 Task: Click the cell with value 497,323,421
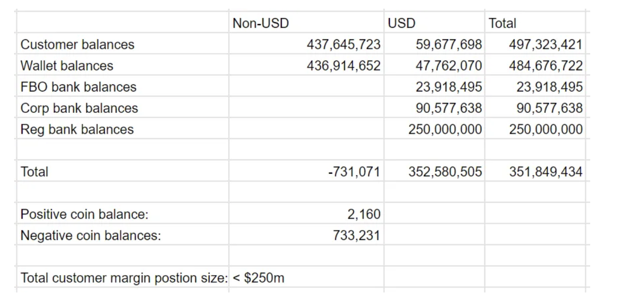click(x=535, y=44)
